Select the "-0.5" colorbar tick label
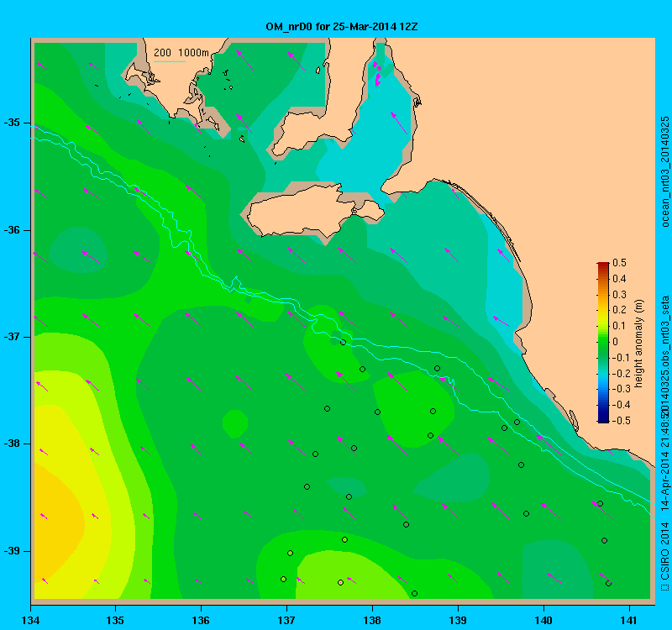This screenshot has width=672, height=630. click(621, 421)
